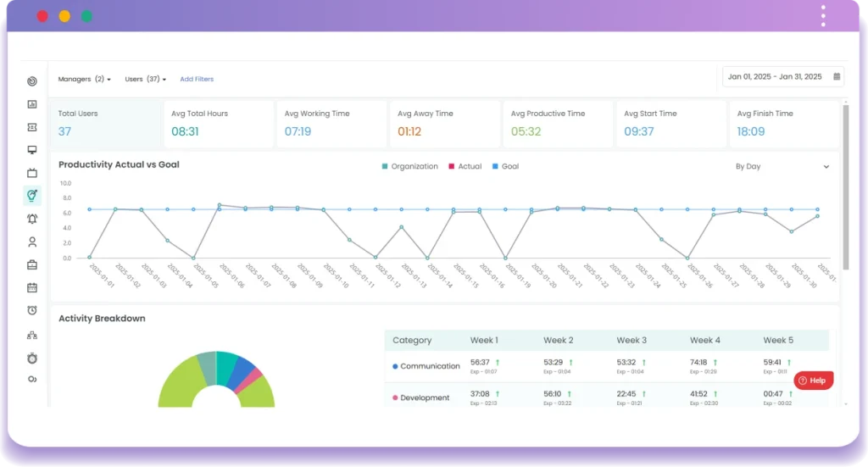
Task: Click the Week 3 column header
Action: [x=632, y=340]
